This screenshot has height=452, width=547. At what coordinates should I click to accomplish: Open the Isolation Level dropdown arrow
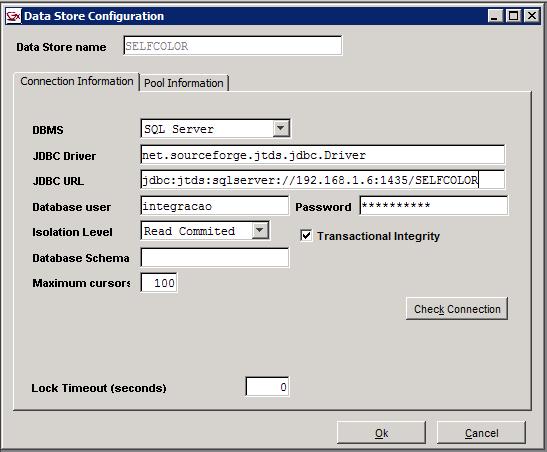(260, 231)
